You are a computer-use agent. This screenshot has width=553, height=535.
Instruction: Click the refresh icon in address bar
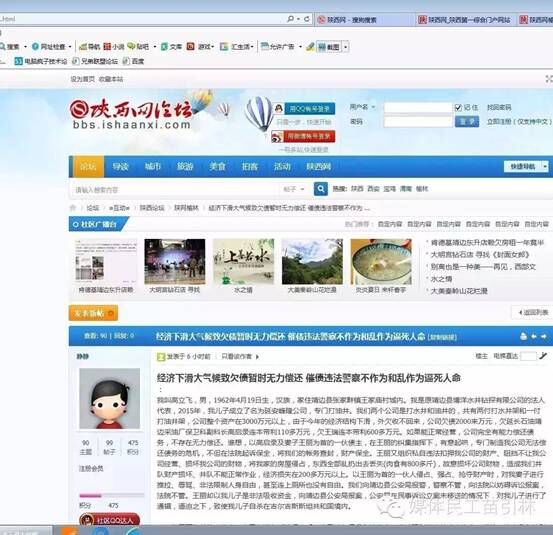click(307, 19)
